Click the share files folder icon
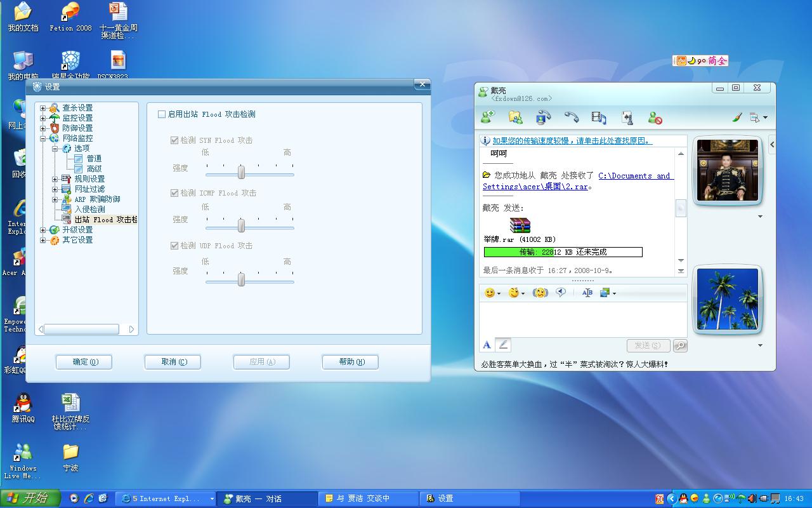 515,117
